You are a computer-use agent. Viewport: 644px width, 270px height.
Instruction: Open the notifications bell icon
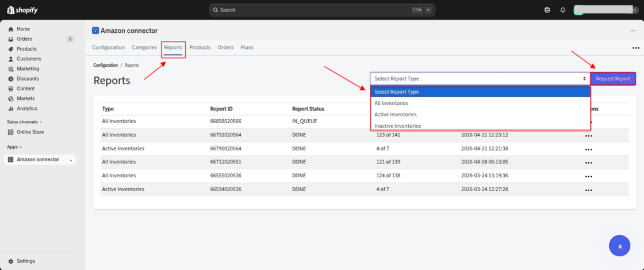(x=562, y=10)
